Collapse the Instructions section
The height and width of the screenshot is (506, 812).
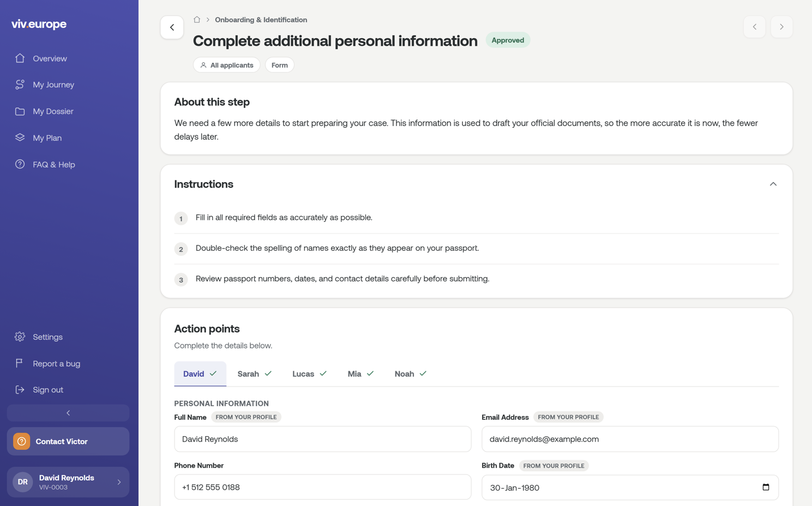tap(773, 184)
